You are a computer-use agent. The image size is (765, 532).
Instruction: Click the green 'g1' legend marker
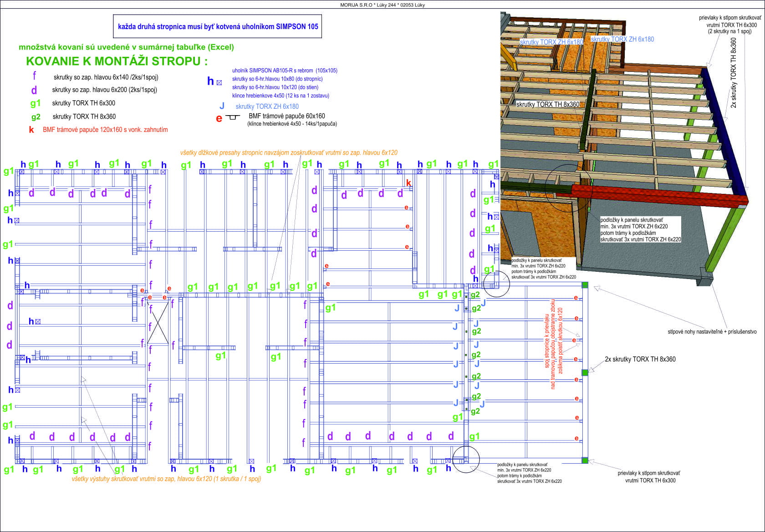point(36,103)
